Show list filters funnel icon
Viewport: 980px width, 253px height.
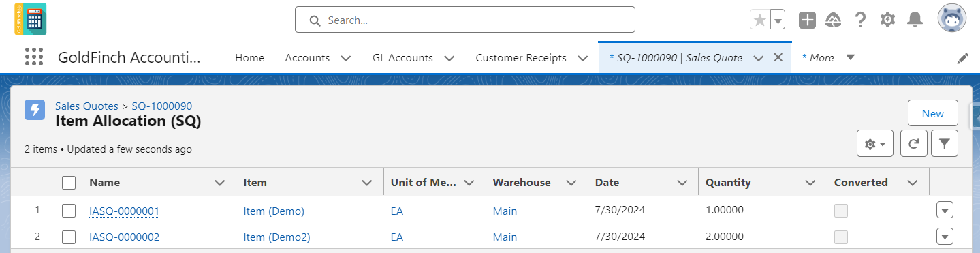pyautogui.click(x=945, y=143)
